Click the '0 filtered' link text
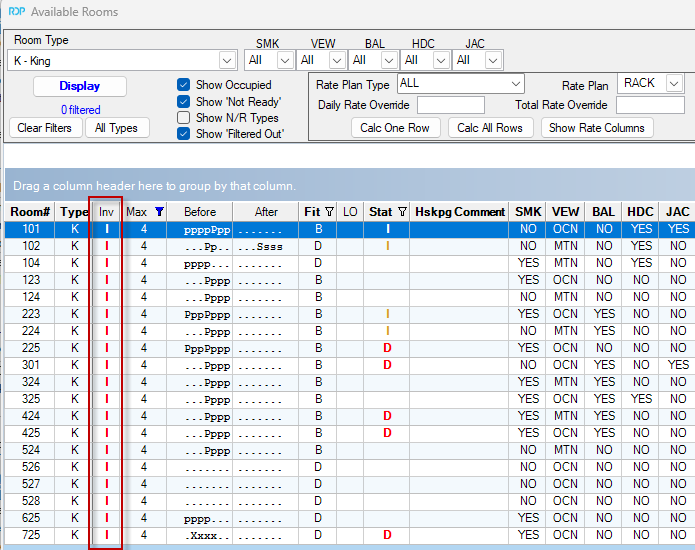695x550 pixels. (81, 109)
